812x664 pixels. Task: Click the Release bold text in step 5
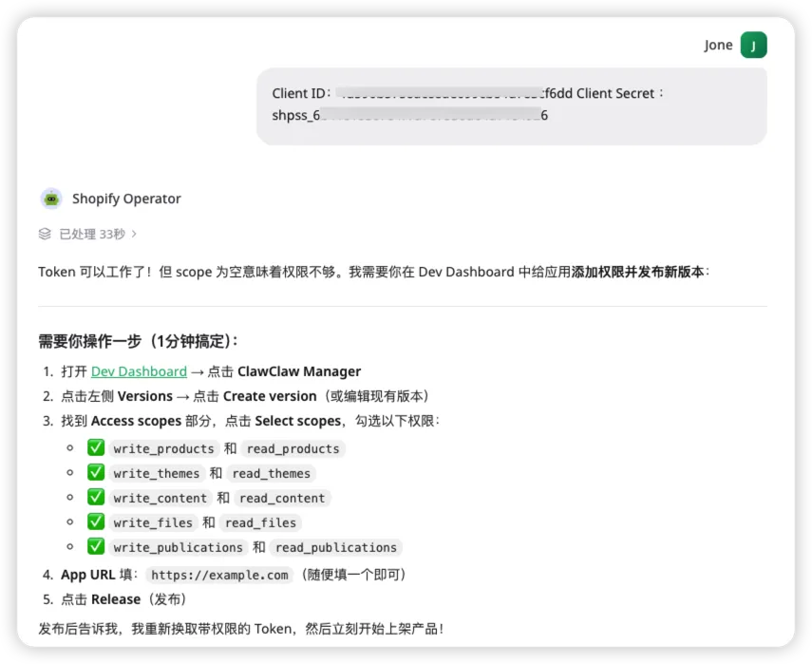click(116, 599)
